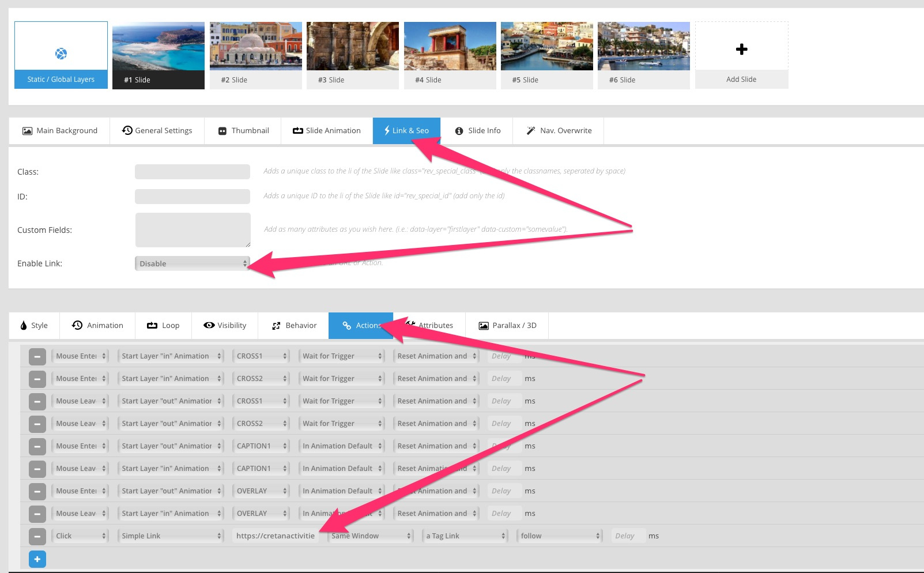Click the Custom Fields text area
Screen dimensions: 924x573
pyautogui.click(x=193, y=230)
